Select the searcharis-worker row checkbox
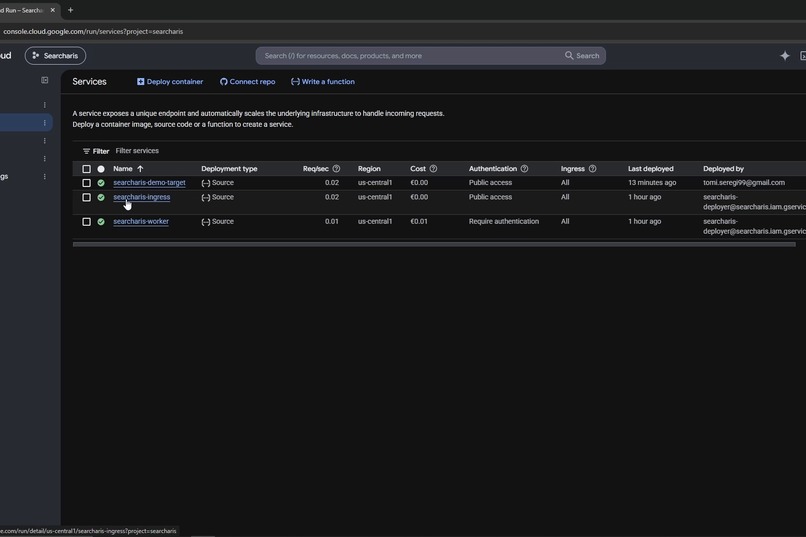 [x=86, y=221]
